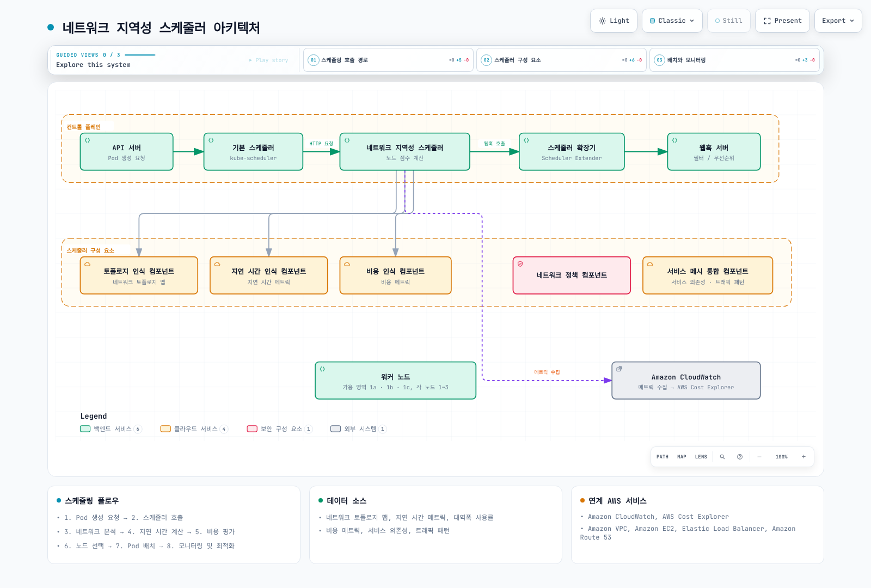Click the page title 네트워크 지역성 스케줄러 아키텍처
This screenshot has width=871, height=588.
[161, 28]
